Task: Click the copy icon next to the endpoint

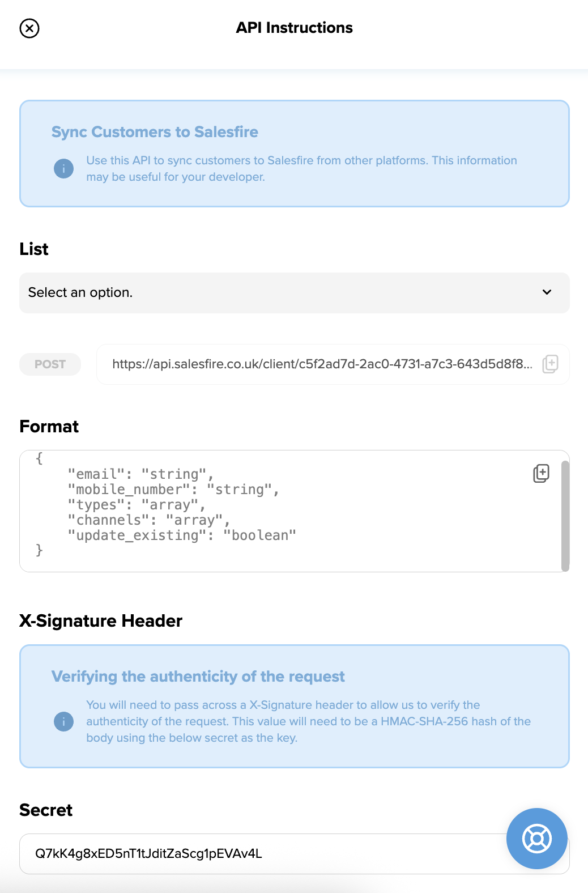Action: 550,364
